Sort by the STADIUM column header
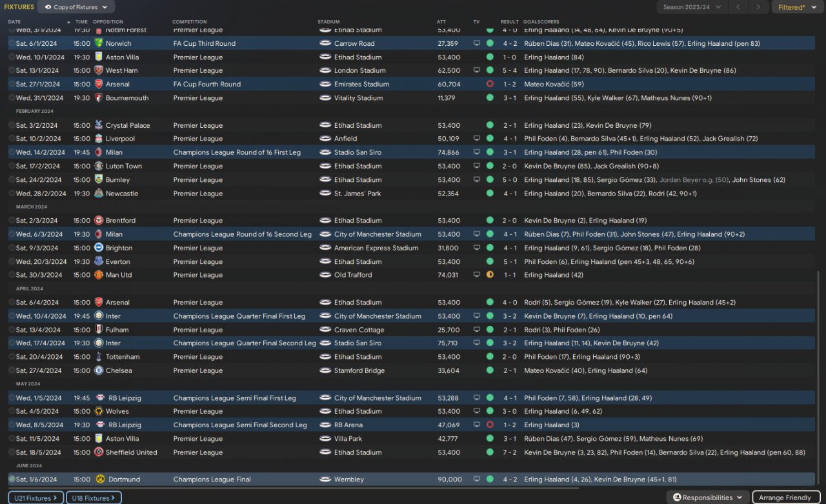Image resolution: width=826 pixels, height=504 pixels. pyautogui.click(x=328, y=22)
